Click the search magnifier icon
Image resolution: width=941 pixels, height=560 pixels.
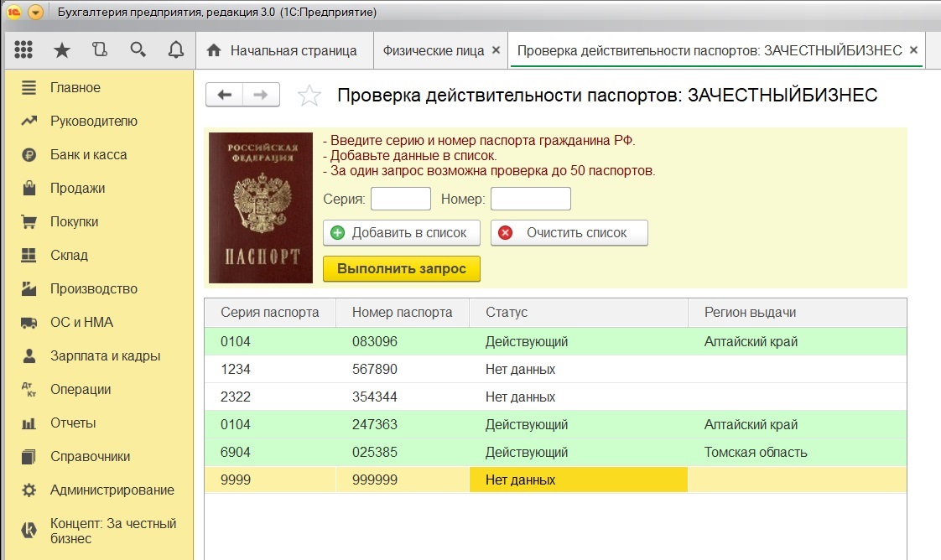(x=138, y=49)
